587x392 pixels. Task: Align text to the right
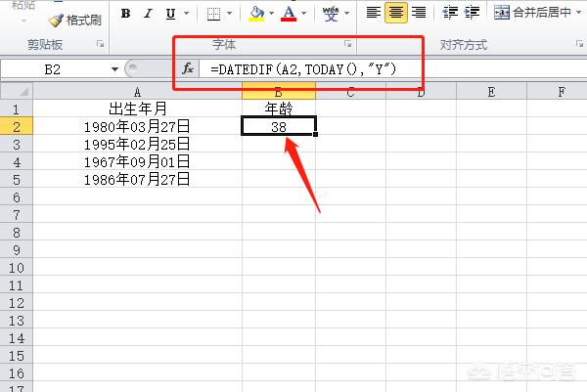coord(419,13)
